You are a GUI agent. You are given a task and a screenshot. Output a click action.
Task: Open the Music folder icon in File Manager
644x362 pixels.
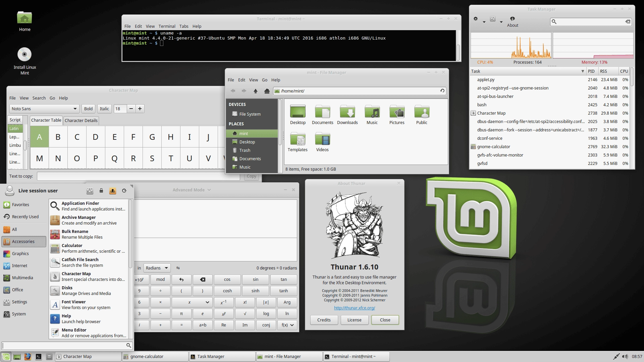[x=372, y=115]
